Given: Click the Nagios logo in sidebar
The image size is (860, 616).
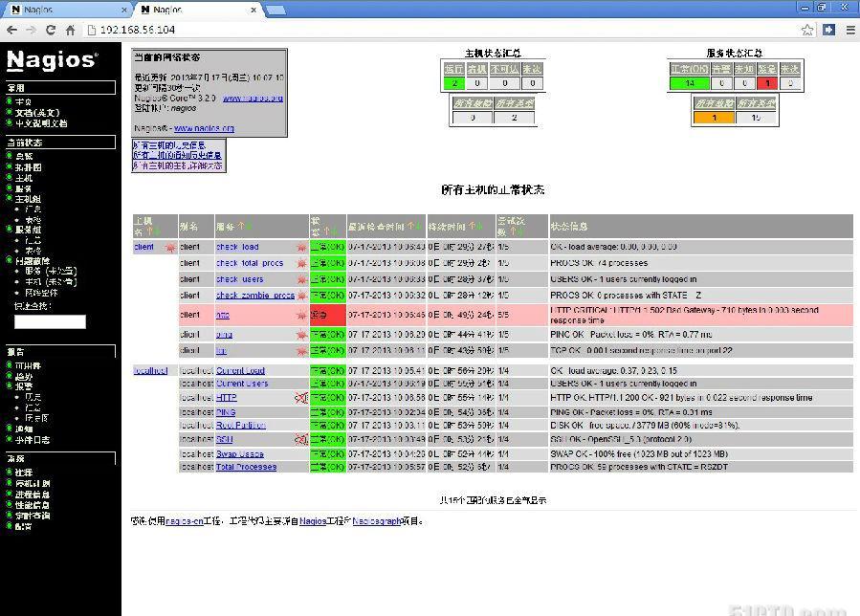Looking at the screenshot, I should (x=53, y=60).
